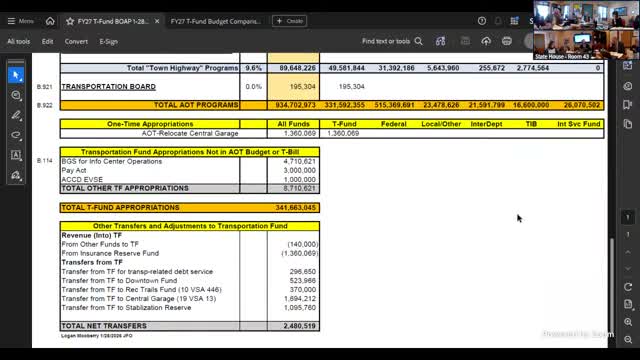The height and width of the screenshot is (360, 640).
Task: Click the One-Time Appropriations header
Action: 150,124
